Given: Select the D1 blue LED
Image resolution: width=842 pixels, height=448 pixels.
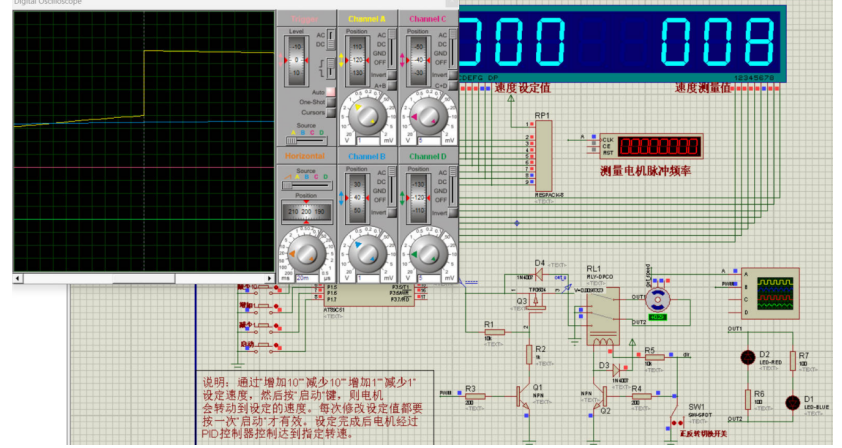Looking at the screenshot, I should [x=793, y=402].
